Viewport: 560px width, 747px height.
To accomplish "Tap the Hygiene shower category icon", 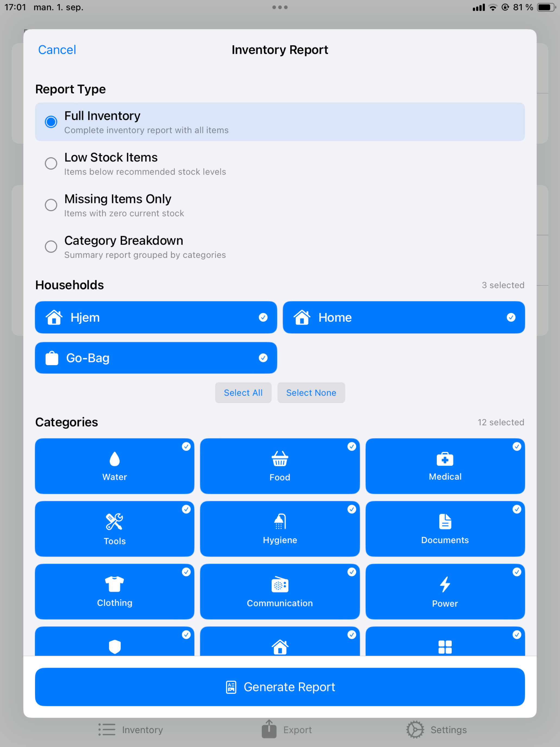I will pos(280,521).
